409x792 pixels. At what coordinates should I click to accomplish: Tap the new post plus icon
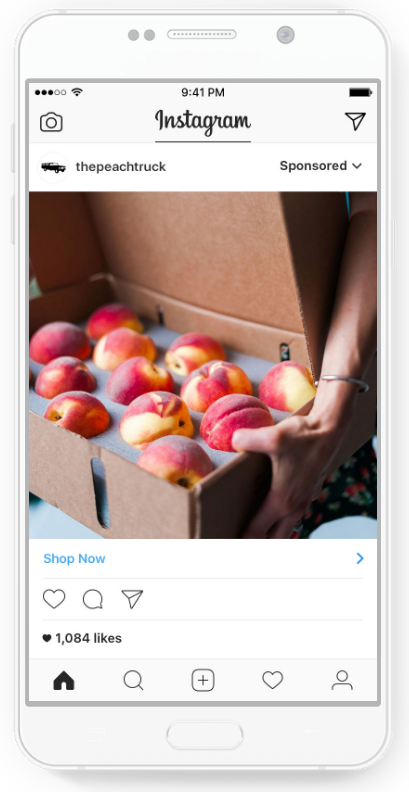tap(203, 680)
